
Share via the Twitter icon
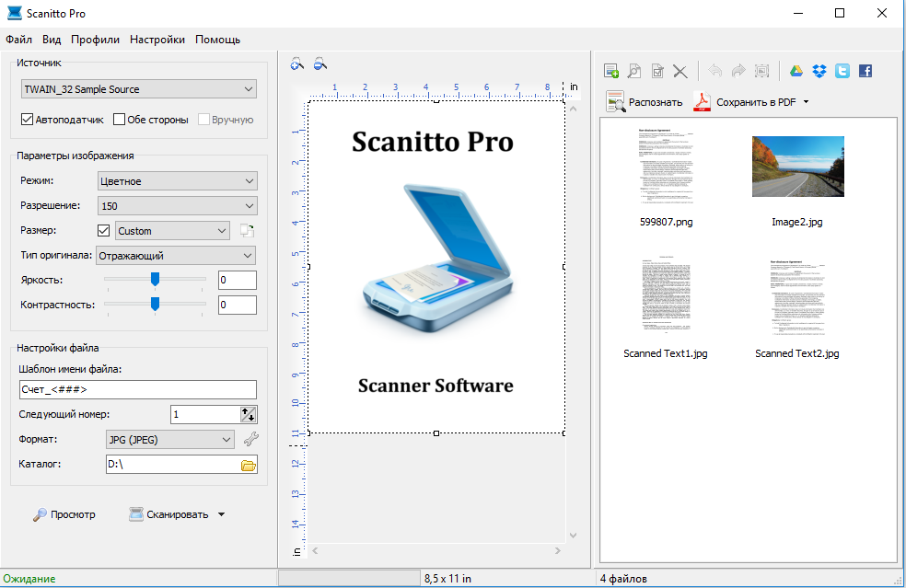pos(842,71)
